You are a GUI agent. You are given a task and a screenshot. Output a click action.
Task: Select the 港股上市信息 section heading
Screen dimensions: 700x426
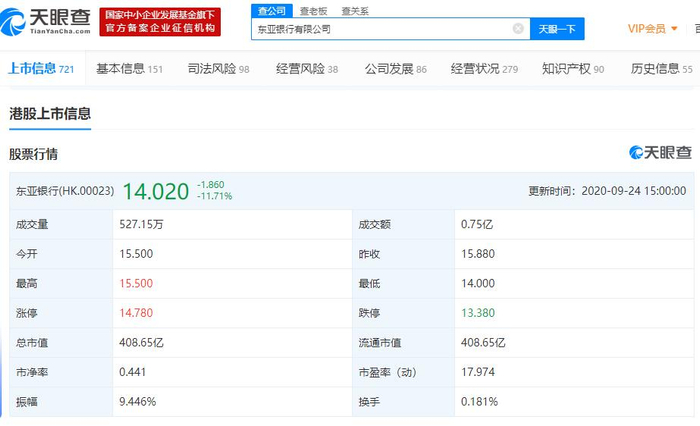(x=50, y=114)
